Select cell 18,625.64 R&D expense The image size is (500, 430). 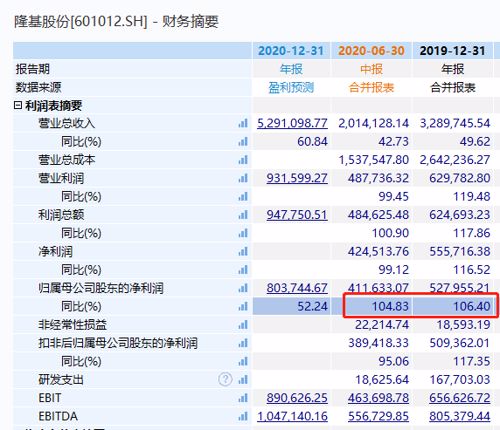[382, 379]
